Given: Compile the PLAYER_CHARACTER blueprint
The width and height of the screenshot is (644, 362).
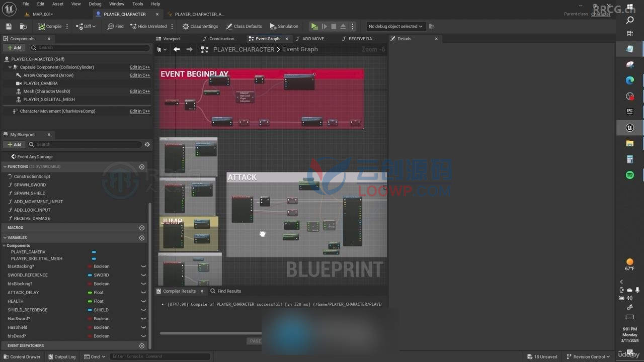Looking at the screenshot, I should (x=50, y=26).
